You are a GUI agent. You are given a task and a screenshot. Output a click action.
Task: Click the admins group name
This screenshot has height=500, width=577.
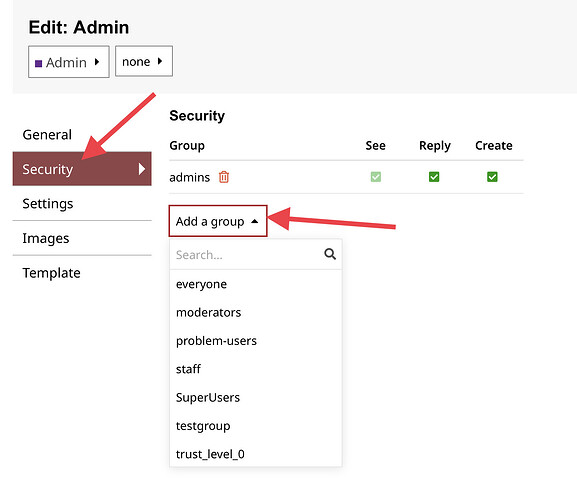click(190, 177)
